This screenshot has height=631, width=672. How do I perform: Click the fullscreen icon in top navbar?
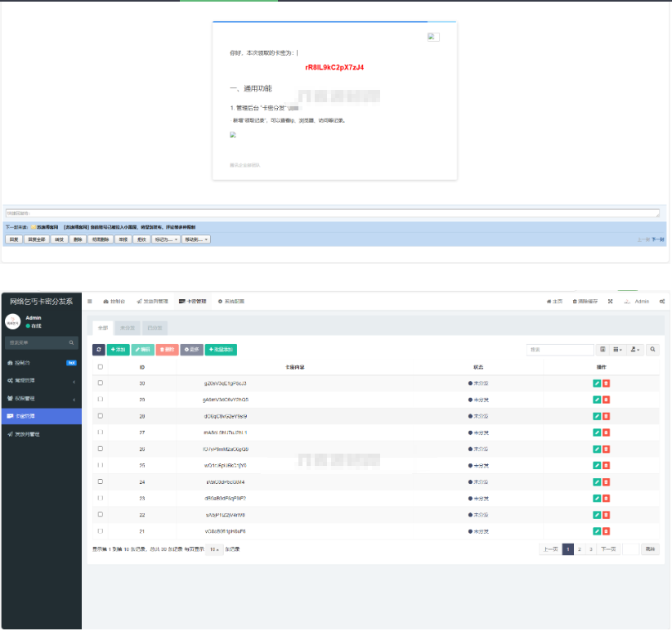coord(611,302)
